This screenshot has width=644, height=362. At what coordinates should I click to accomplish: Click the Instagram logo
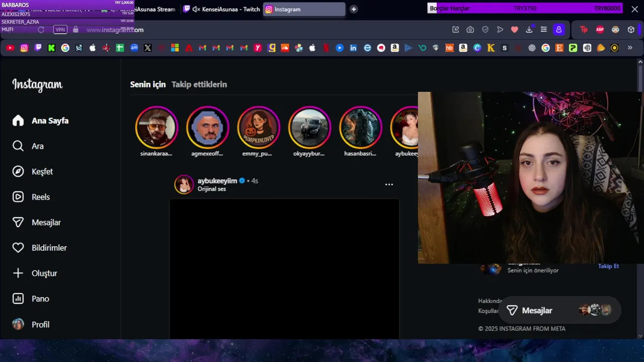(37, 85)
